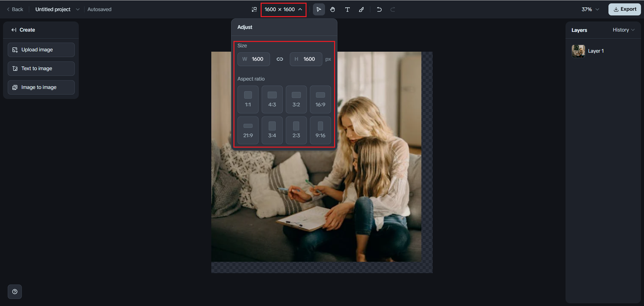Open the Untitled project name dropdown
The image size is (644, 306).
(x=57, y=10)
